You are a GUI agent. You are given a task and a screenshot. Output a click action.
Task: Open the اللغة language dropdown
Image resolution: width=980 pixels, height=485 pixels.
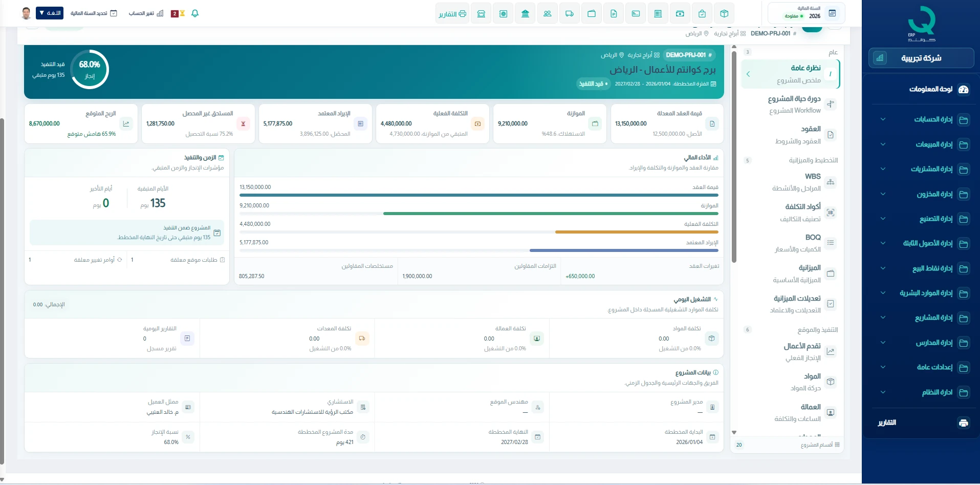[x=50, y=13]
